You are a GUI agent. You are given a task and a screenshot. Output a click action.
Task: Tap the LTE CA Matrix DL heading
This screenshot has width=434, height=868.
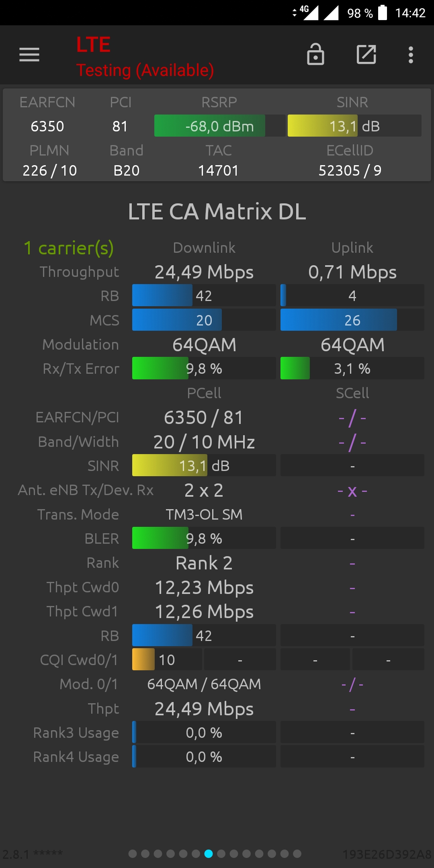217,211
